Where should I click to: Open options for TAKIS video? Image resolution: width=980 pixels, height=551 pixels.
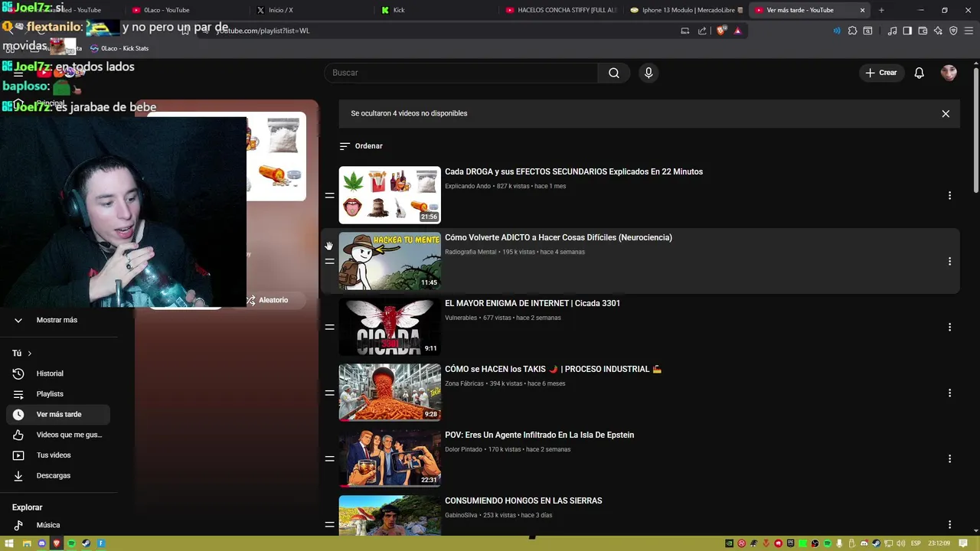point(949,393)
